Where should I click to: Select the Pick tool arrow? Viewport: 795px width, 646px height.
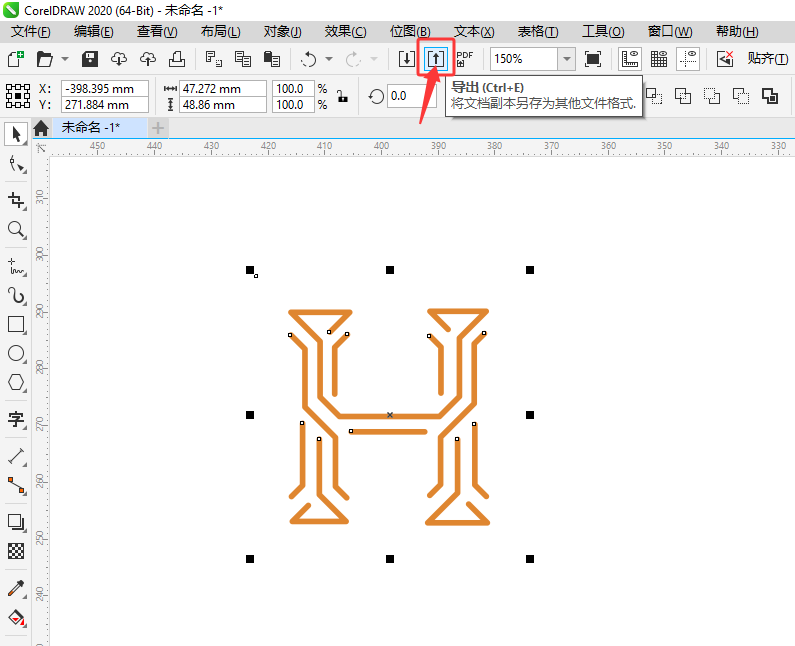pos(16,135)
